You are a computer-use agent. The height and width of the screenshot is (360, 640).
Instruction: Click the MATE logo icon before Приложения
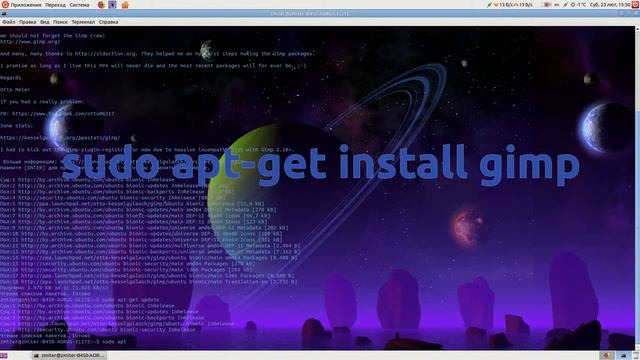pyautogui.click(x=5, y=5)
